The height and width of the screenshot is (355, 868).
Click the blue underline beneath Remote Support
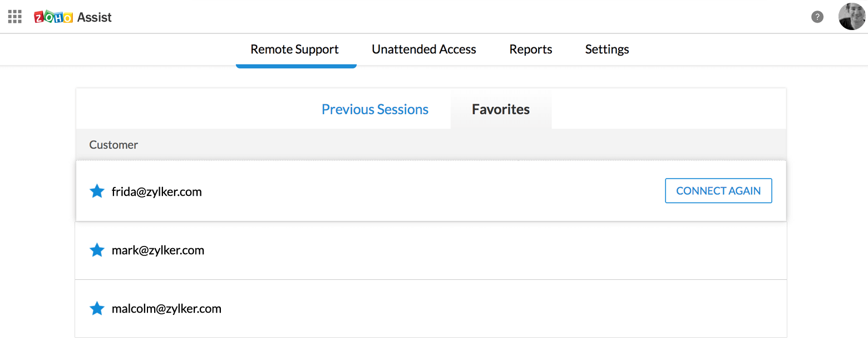(296, 66)
